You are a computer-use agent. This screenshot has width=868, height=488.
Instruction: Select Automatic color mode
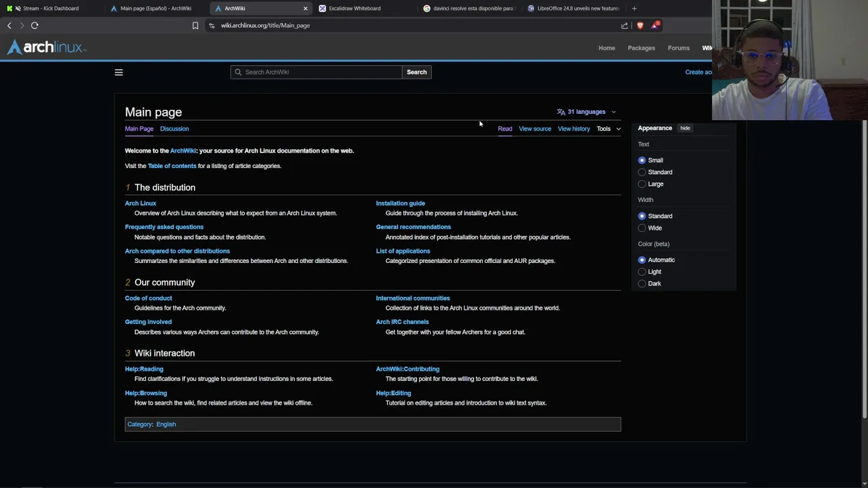tap(642, 260)
